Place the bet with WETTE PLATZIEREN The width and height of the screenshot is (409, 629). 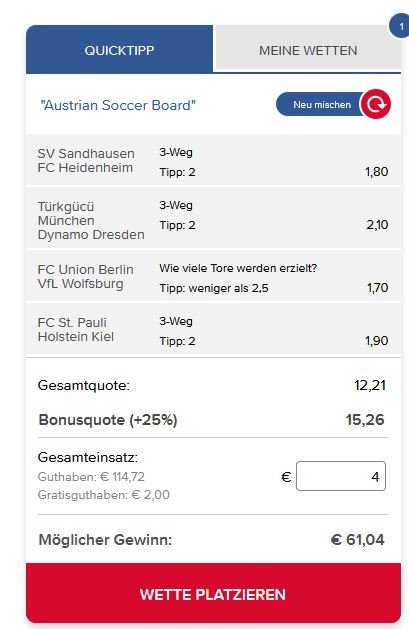tap(213, 593)
